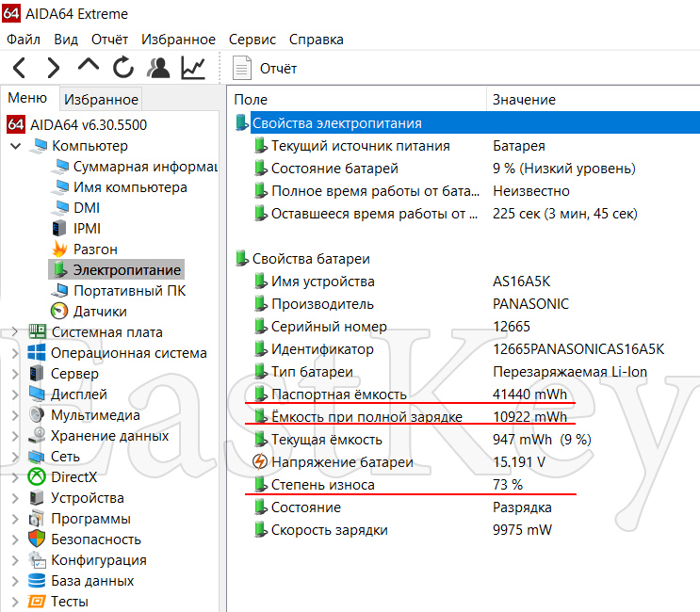Viewport: 700px width, 612px height.
Task: Click the AIDA64 v6.30.5500 root icon
Action: pos(16,124)
